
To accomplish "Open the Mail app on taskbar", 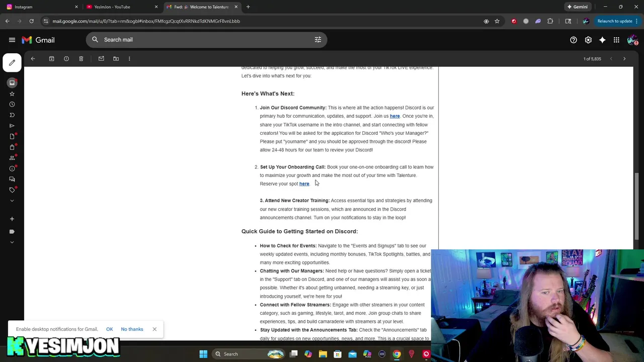I will [x=352, y=354].
